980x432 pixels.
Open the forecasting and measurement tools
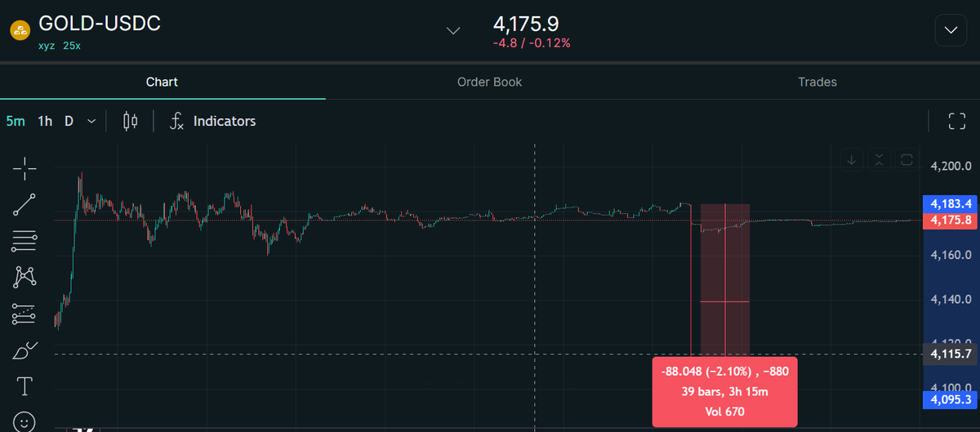[24, 314]
